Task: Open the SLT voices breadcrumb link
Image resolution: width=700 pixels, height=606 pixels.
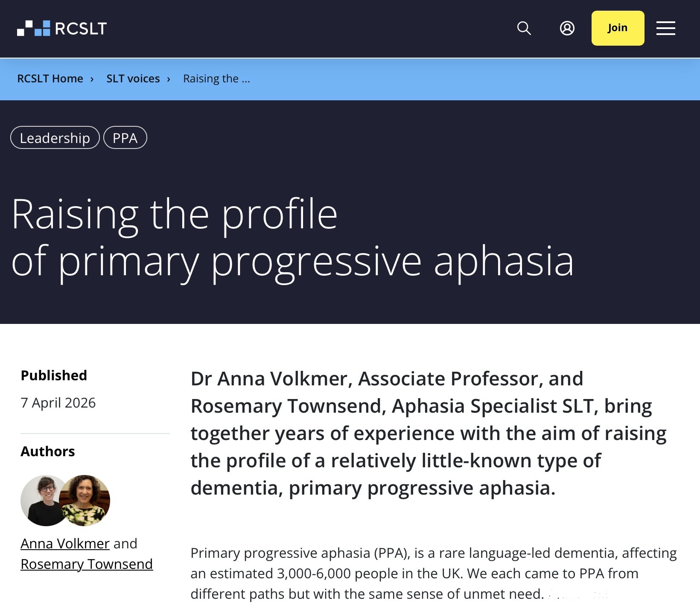Action: point(133,79)
